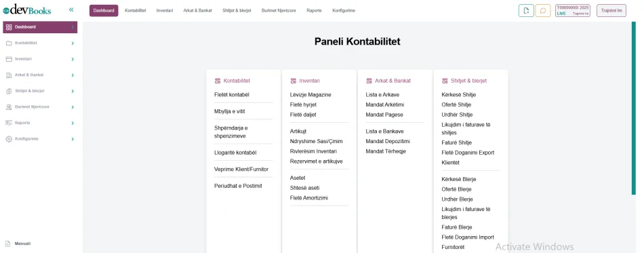Click the Konfigurime gear icon in sidebar
Viewport: 644px width, 253px height.
9,139
